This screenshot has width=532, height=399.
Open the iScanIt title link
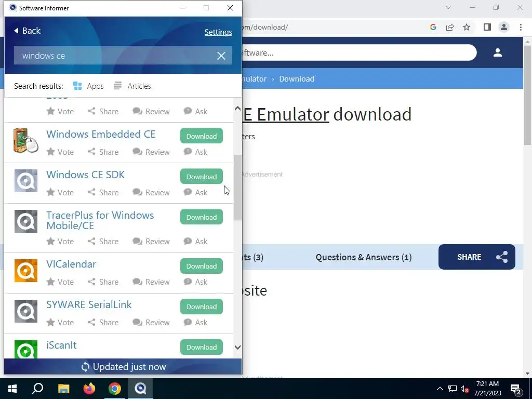pos(61,345)
